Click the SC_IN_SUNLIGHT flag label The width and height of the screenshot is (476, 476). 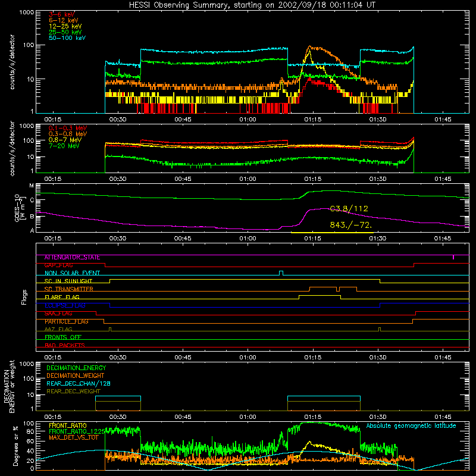(x=68, y=281)
